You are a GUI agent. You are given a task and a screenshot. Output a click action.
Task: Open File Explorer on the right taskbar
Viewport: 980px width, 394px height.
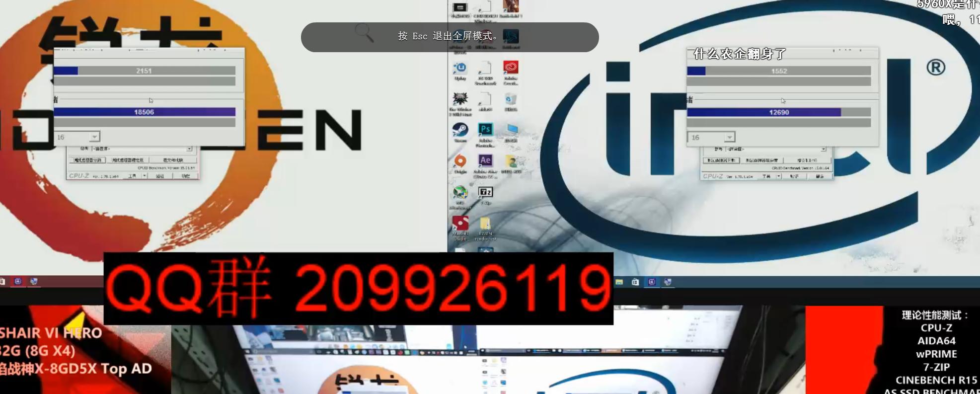click(619, 282)
